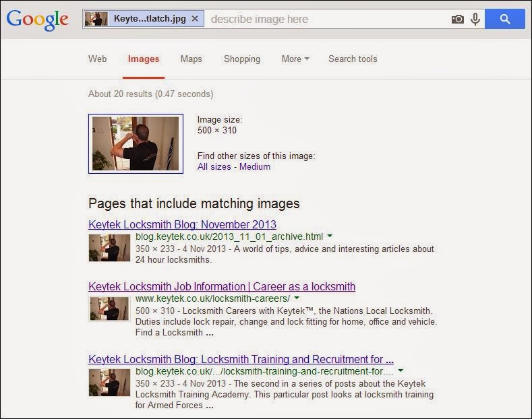Open Search tools
Image resolution: width=532 pixels, height=419 pixels.
pos(353,59)
